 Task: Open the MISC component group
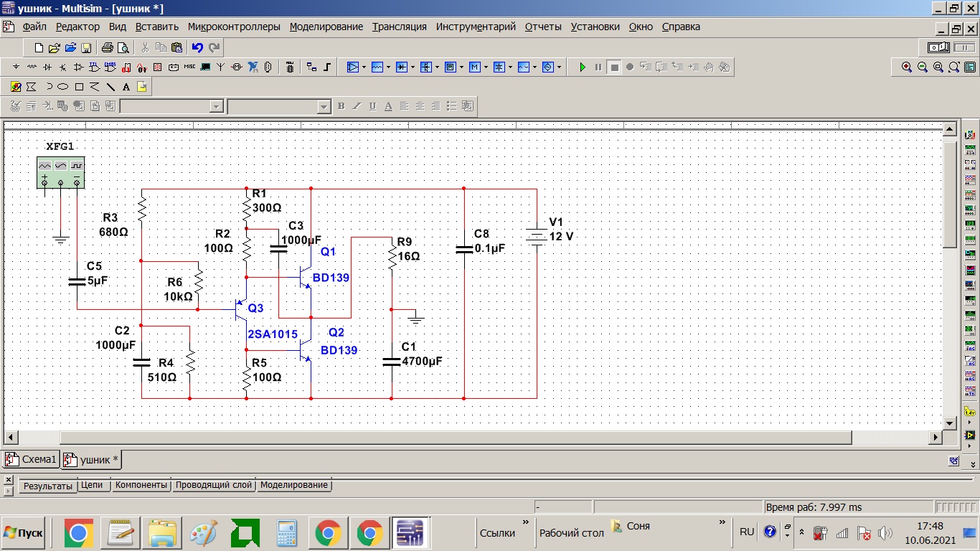point(189,67)
